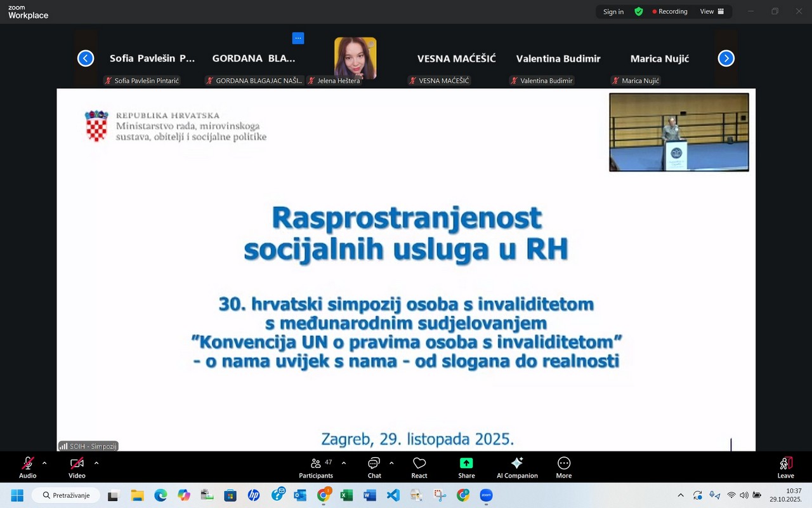Leave the meeting
812x508 pixels.
785,467
